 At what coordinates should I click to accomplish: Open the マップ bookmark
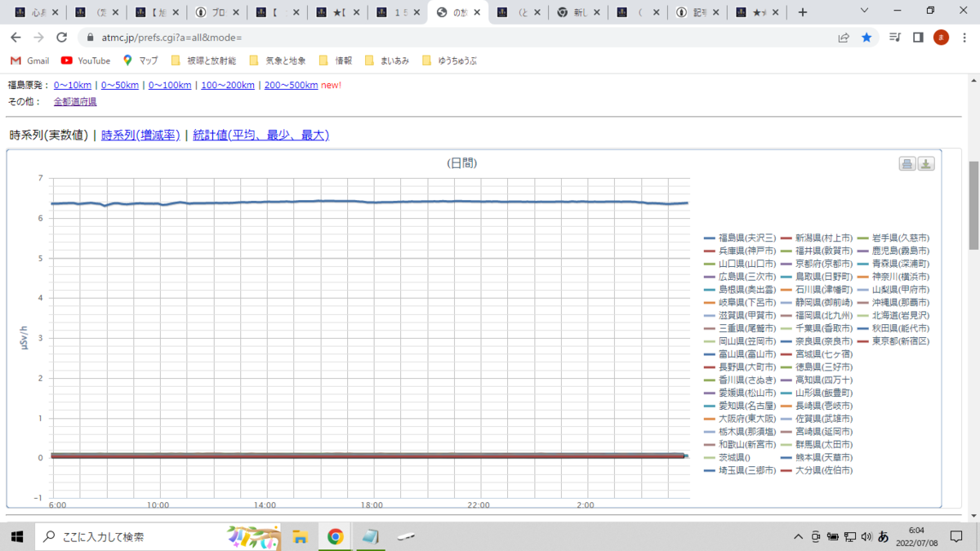(140, 60)
